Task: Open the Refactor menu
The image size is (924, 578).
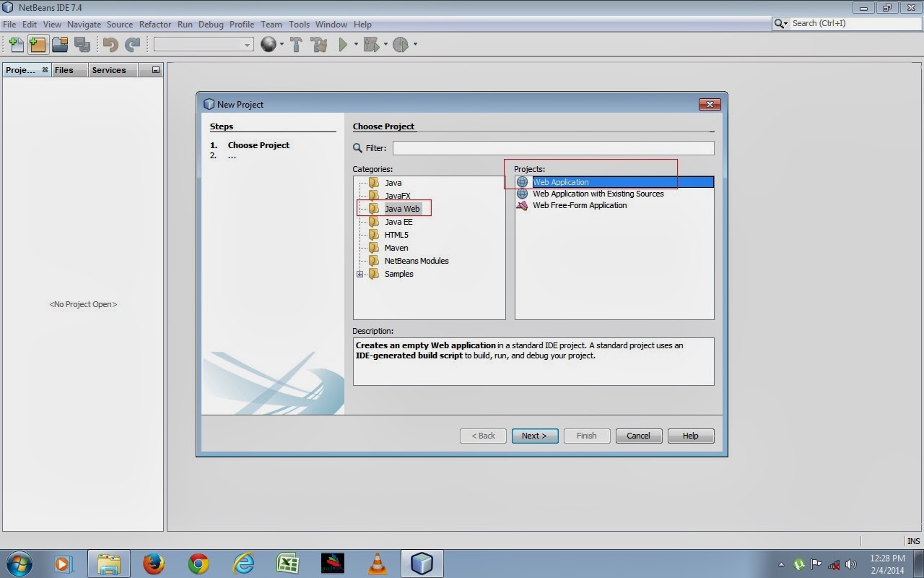Action: (155, 24)
